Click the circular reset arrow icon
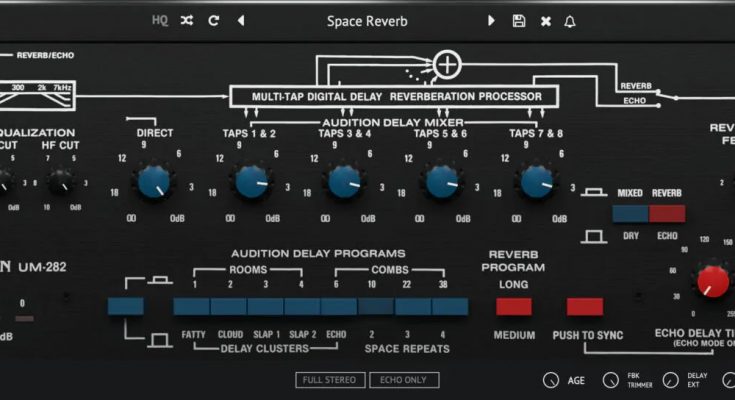The height and width of the screenshot is (400, 735). click(213, 21)
